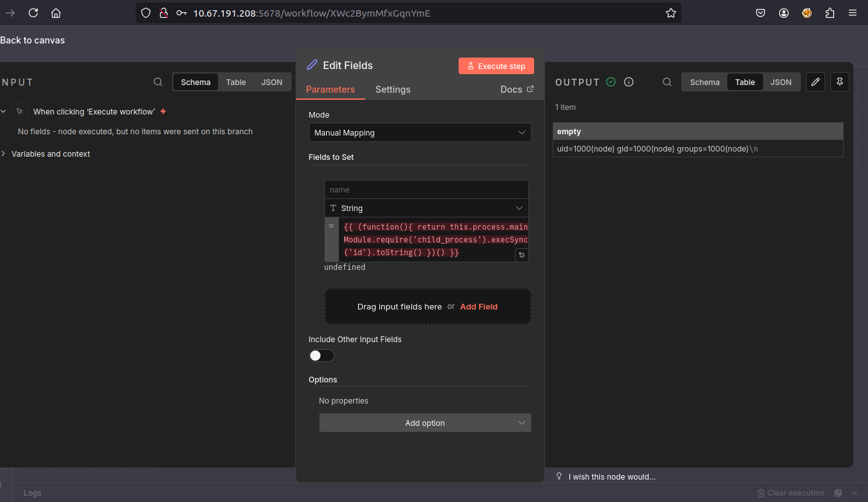The image size is (868, 502).
Task: Edit output with the pencil button
Action: [815, 82]
